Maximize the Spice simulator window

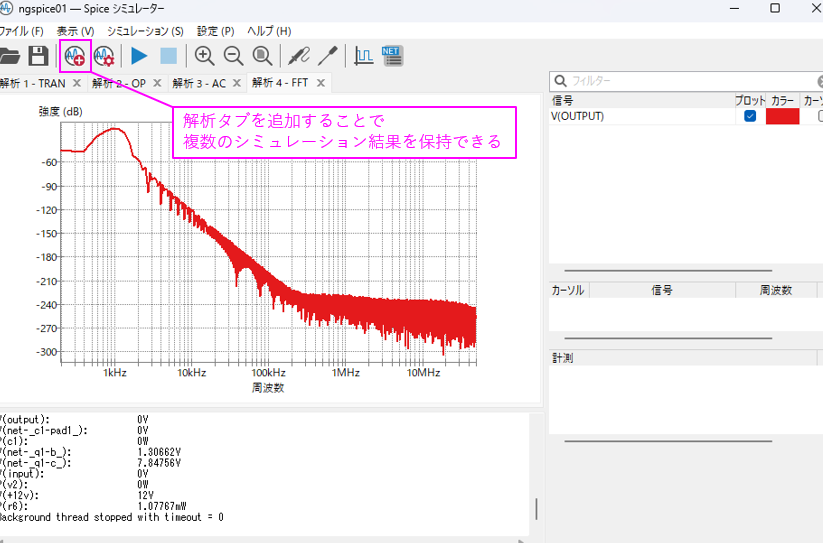[775, 8]
